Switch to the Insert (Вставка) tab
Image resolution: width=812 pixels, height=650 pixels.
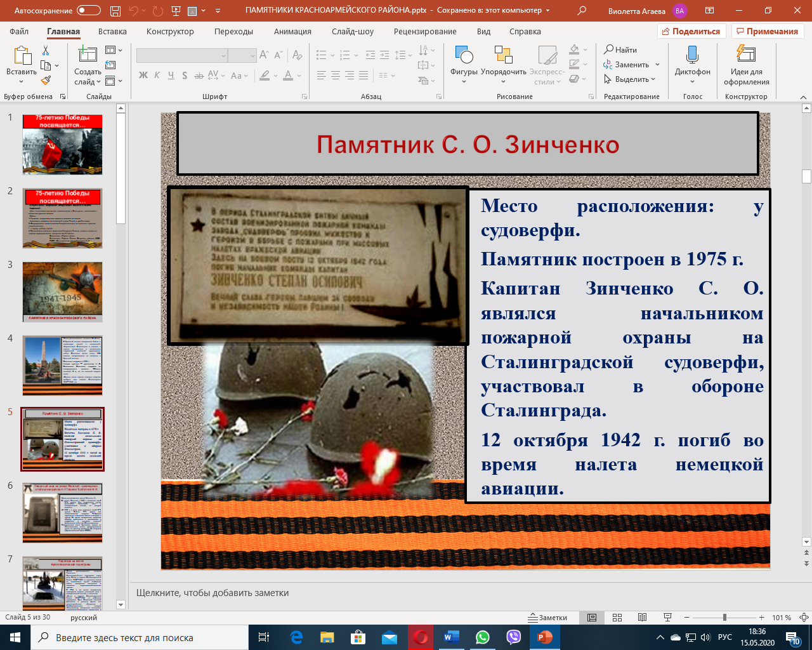pos(112,32)
